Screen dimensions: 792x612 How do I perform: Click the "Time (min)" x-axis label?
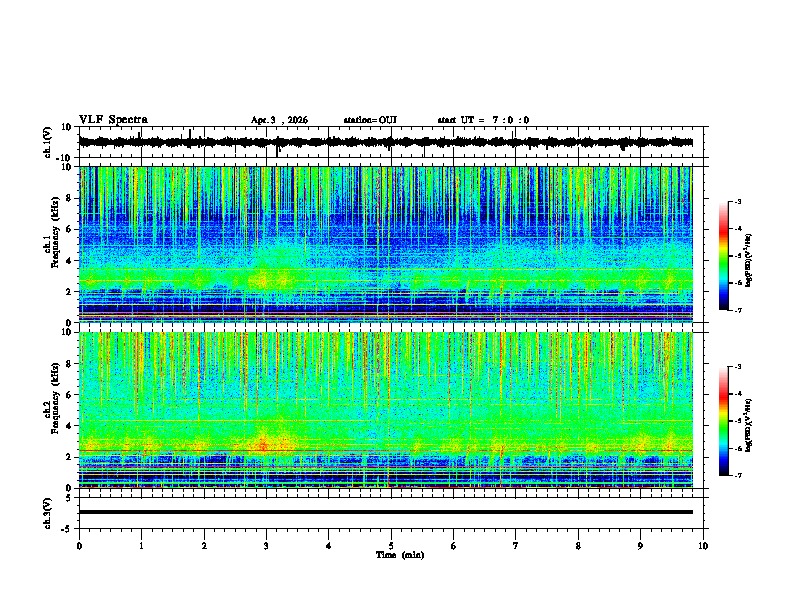tap(400, 555)
